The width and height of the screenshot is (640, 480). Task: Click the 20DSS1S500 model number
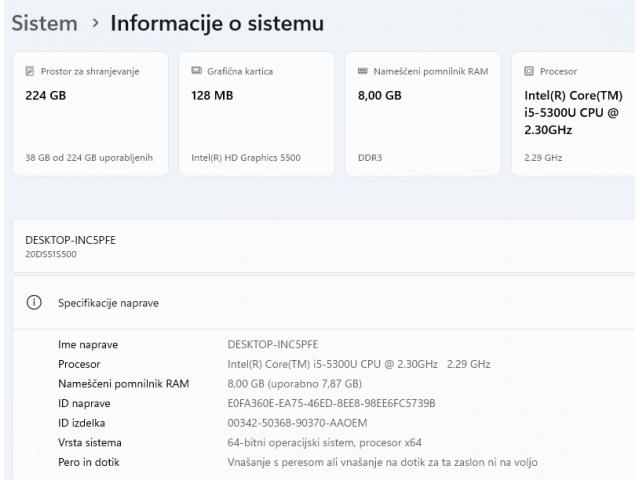coord(51,254)
